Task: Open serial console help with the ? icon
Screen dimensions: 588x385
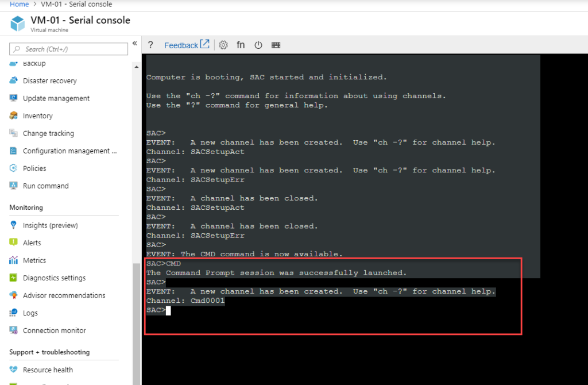Action: pos(150,45)
